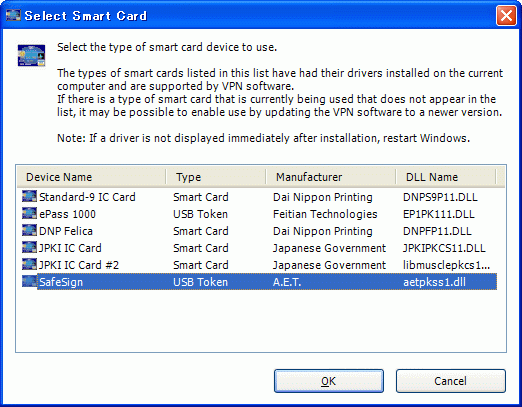The image size is (522, 407).
Task: Confirm selection with OK button
Action: click(329, 381)
